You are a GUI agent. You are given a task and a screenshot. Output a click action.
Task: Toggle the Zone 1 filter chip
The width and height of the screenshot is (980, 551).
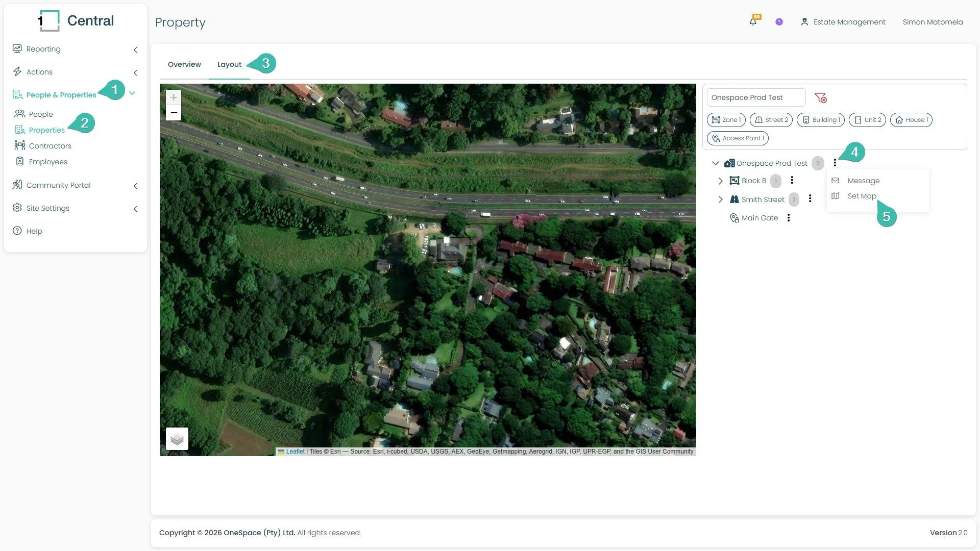tap(726, 120)
